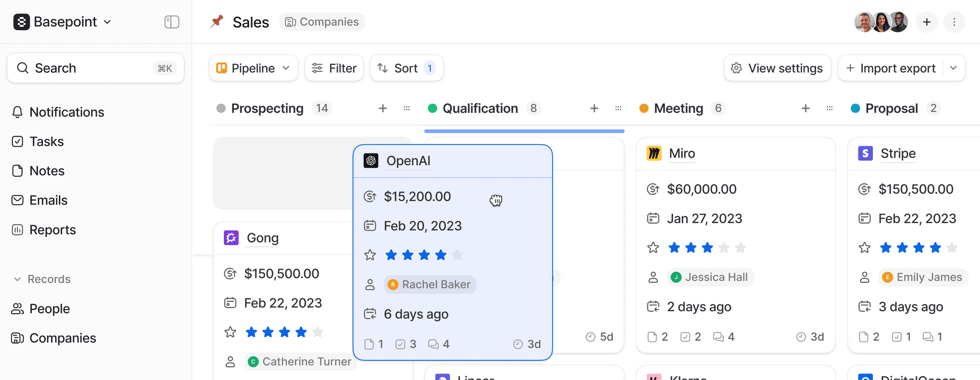This screenshot has height=380, width=980.
Task: Click the OpenAI logo icon
Action: (x=371, y=161)
